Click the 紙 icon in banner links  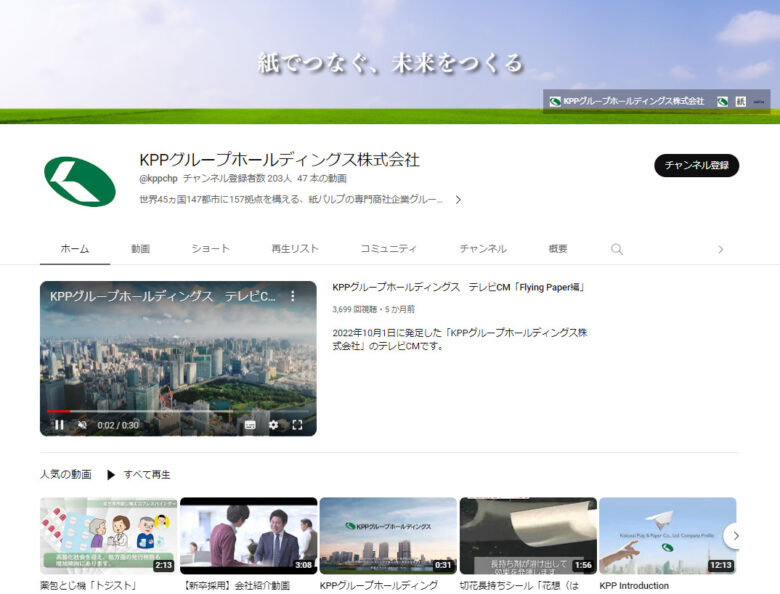click(x=741, y=101)
